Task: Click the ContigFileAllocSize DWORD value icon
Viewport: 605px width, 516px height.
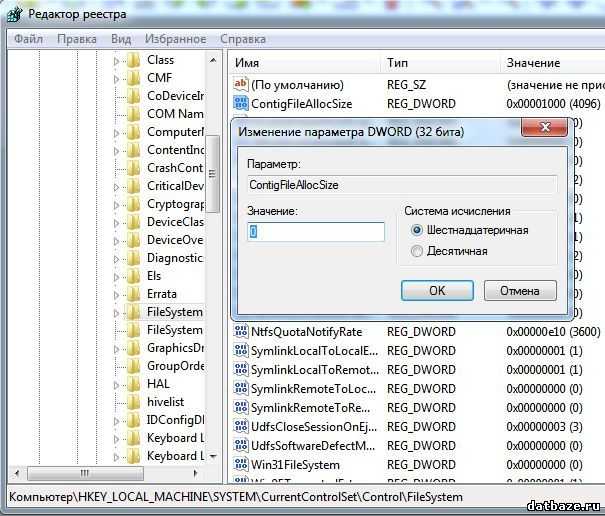Action: [241, 103]
